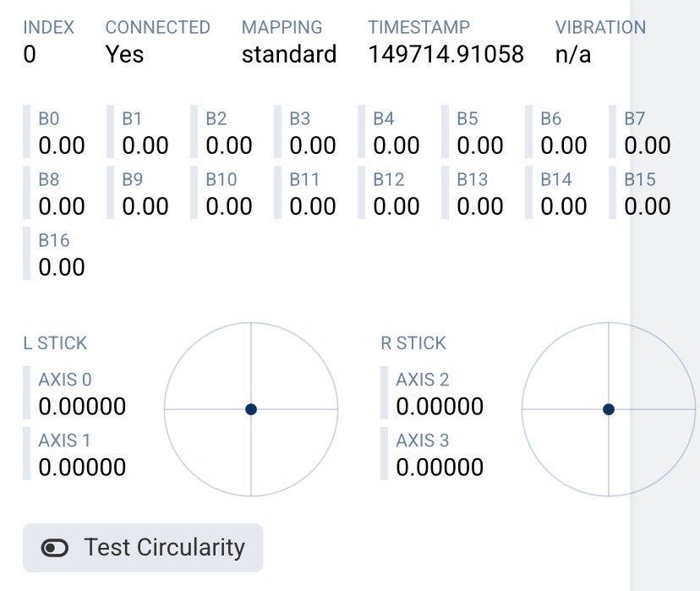Select the Axis 2 value

[440, 407]
